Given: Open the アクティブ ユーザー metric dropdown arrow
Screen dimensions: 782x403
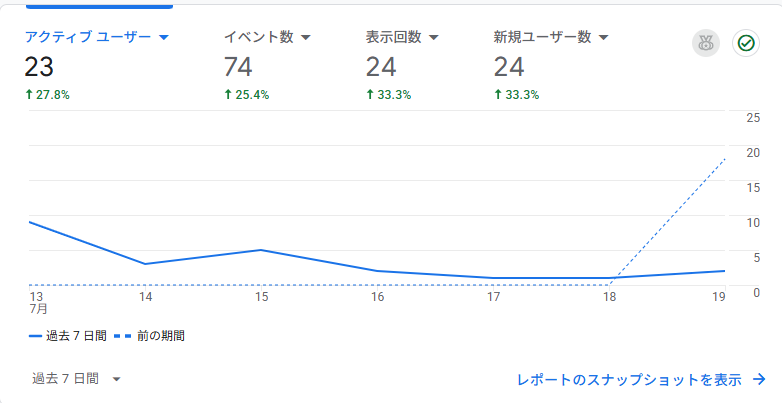Looking at the screenshot, I should [164, 37].
